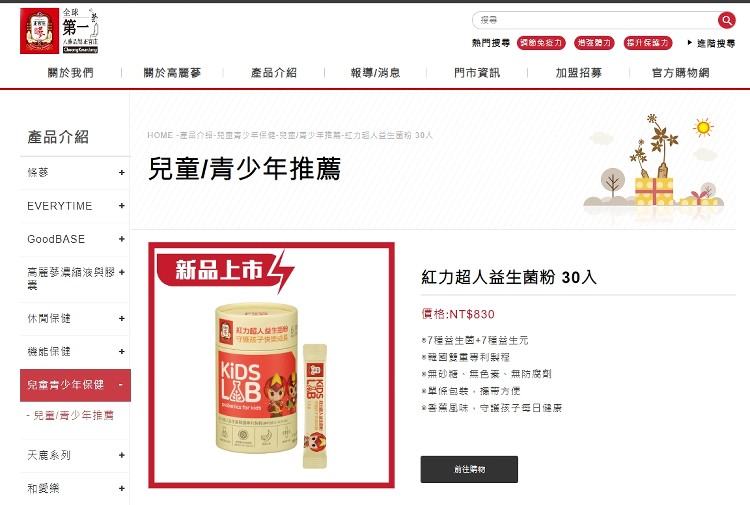Viewport: 750px width, 505px height.
Task: Go to 官方購物網 in navigation
Action: (x=681, y=73)
